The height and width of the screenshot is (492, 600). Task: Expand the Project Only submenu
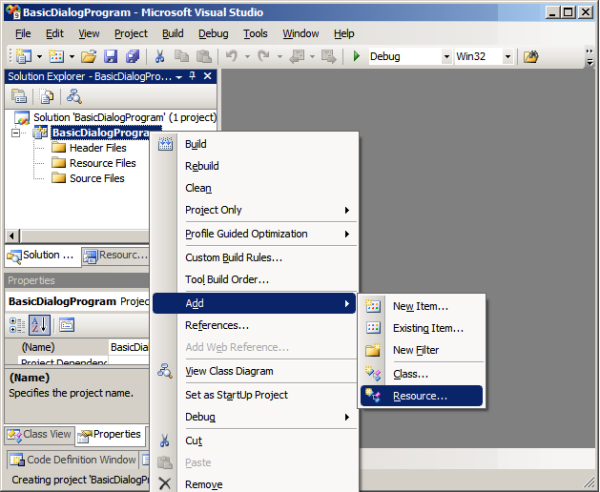click(x=254, y=210)
